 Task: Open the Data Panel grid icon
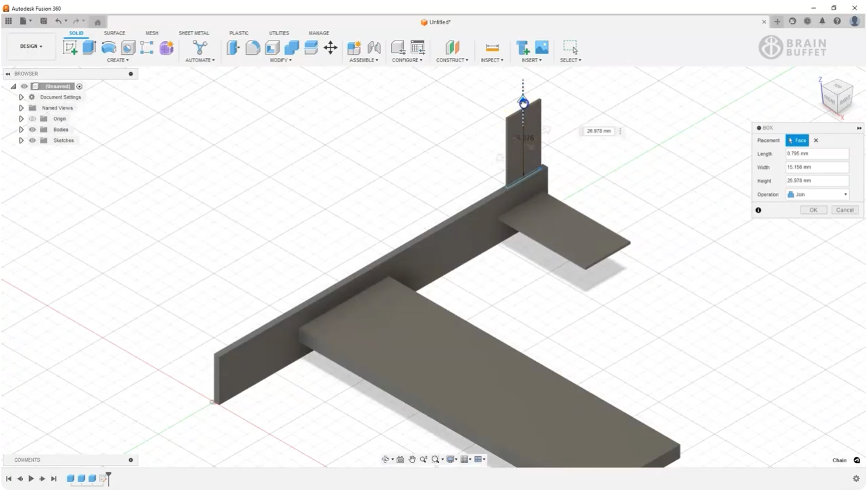coord(8,22)
